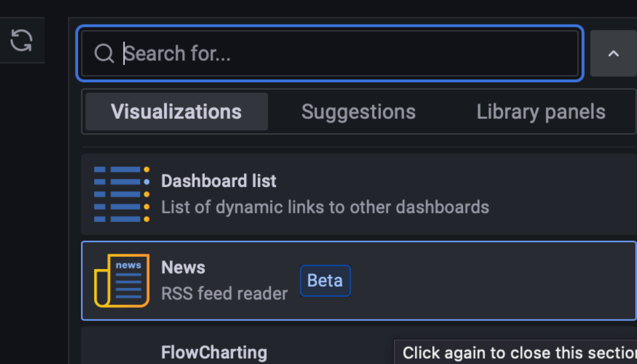Click the yellow dots on Dashboard list icon
Viewport: 637px width, 364px height.
pyautogui.click(x=147, y=194)
